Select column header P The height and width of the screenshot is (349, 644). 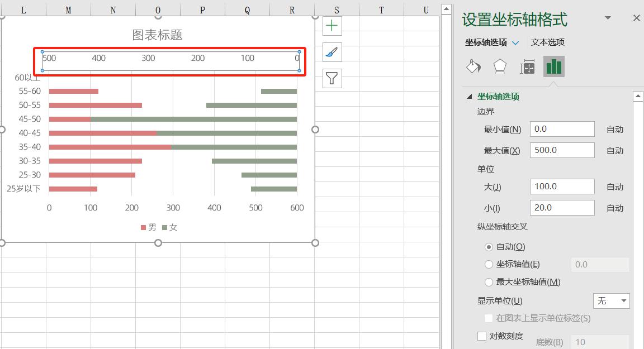coord(202,10)
